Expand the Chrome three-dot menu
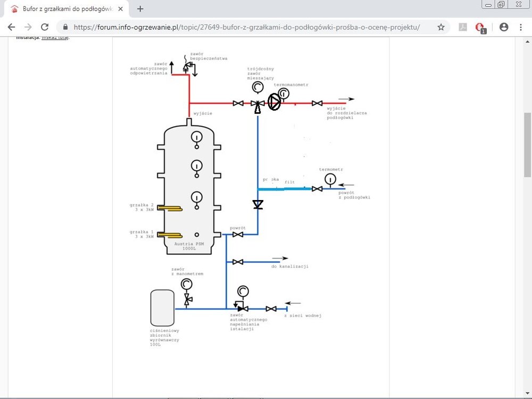The image size is (532, 399). click(520, 27)
